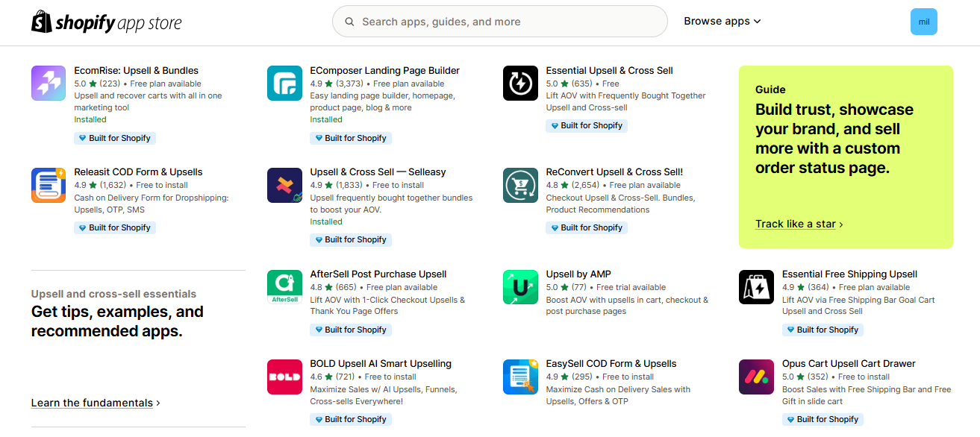980x437 pixels.
Task: Click Built for Shopify badge under BOLD Upsell
Action: [351, 419]
